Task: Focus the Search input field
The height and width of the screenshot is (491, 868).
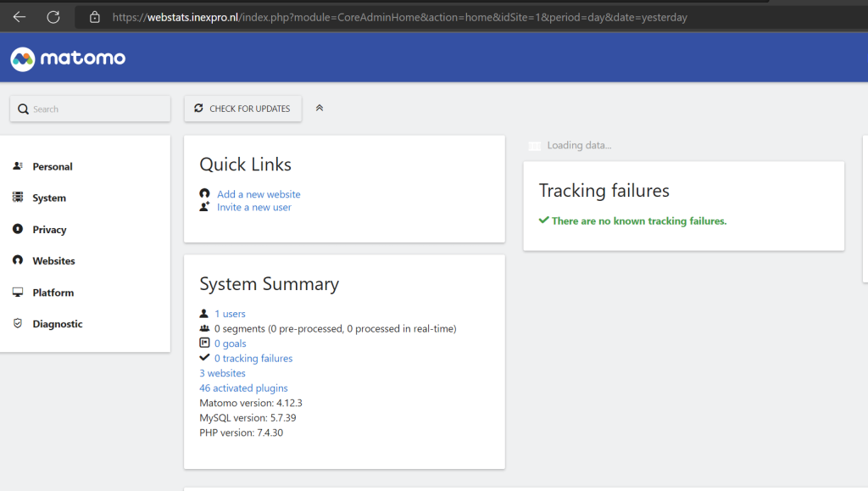Action: 90,109
